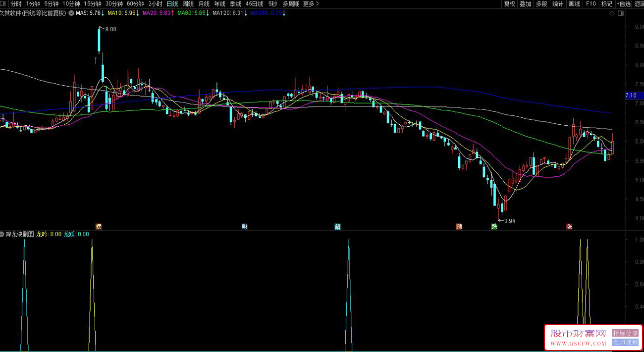Click the MA20: 5.83 indicator label
The height and width of the screenshot is (352, 644).
[x=159, y=13]
